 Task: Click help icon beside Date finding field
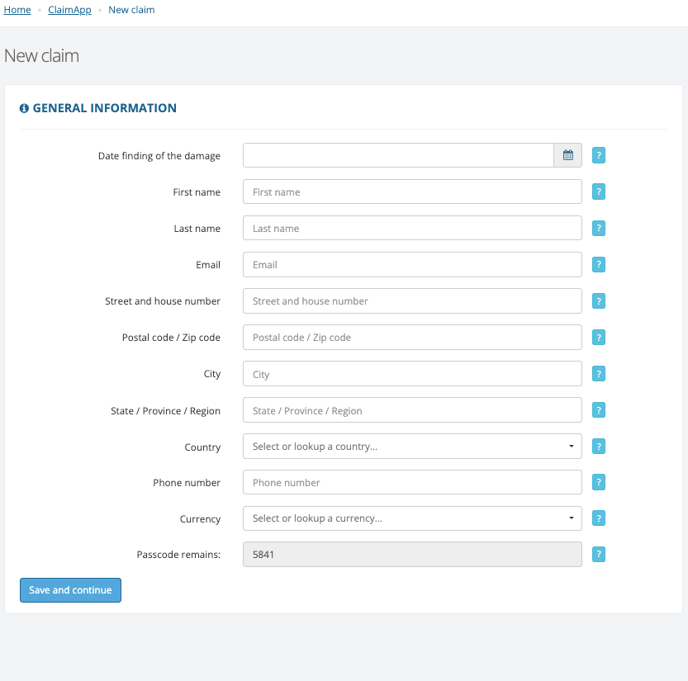[598, 155]
